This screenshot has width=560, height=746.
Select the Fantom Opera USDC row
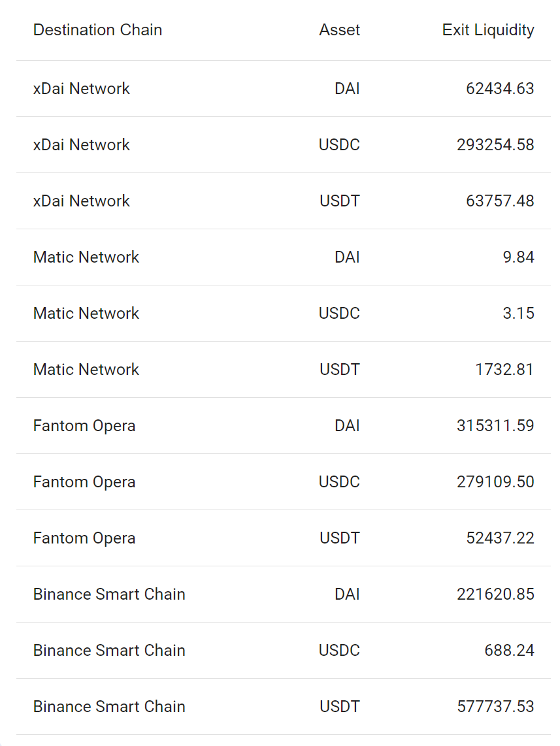coord(284,481)
